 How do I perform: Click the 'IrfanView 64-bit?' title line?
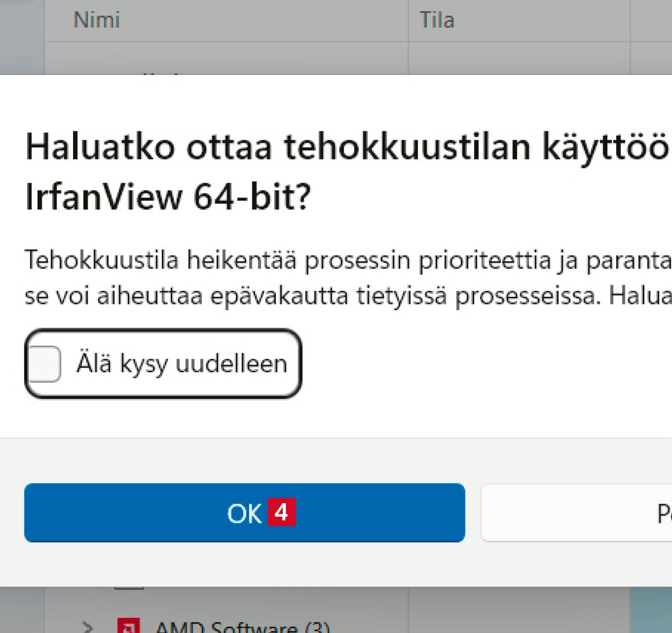click(167, 197)
